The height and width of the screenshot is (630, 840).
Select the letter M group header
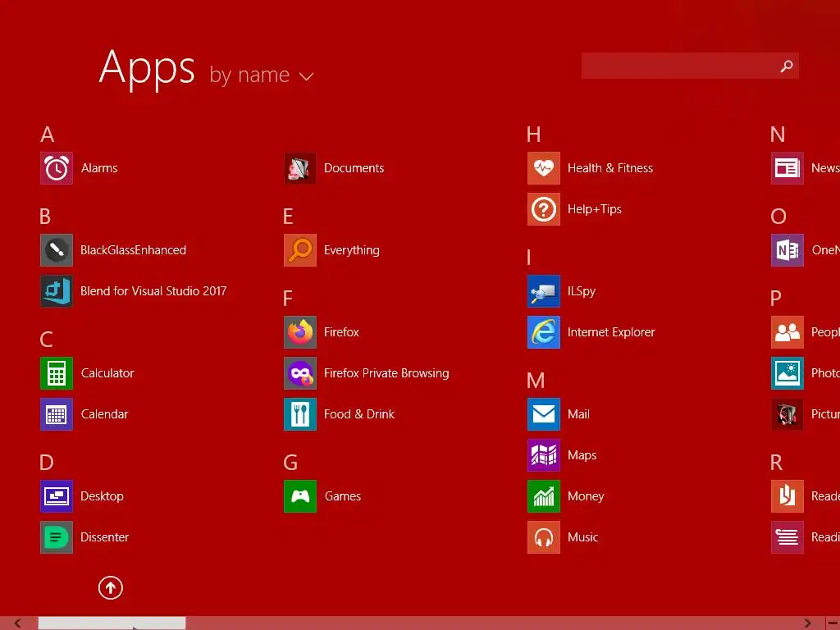536,381
